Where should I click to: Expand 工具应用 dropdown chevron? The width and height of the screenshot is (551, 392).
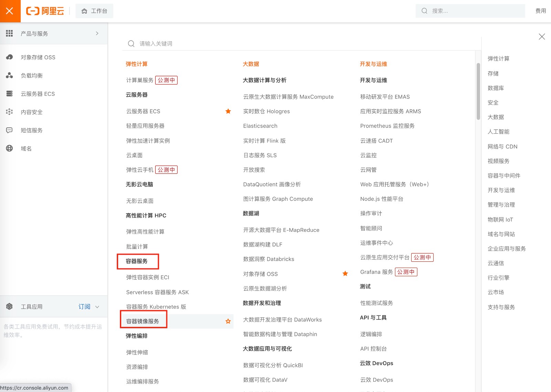[x=97, y=307]
